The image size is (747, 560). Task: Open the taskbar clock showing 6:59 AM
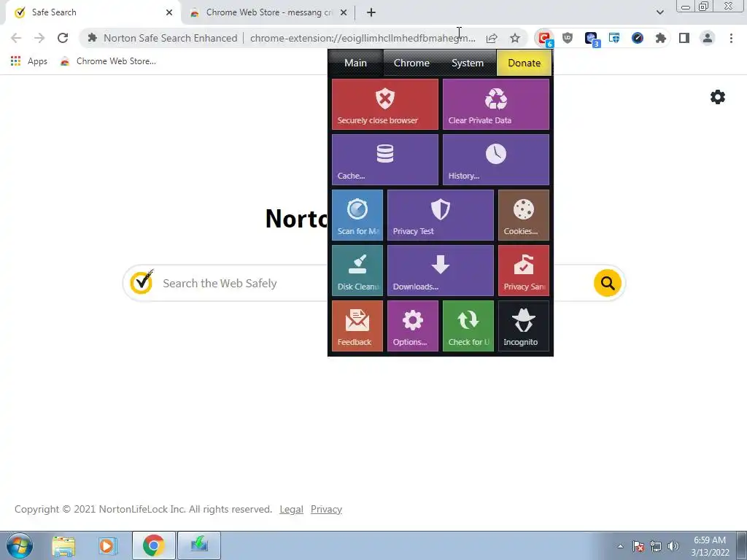tap(710, 546)
